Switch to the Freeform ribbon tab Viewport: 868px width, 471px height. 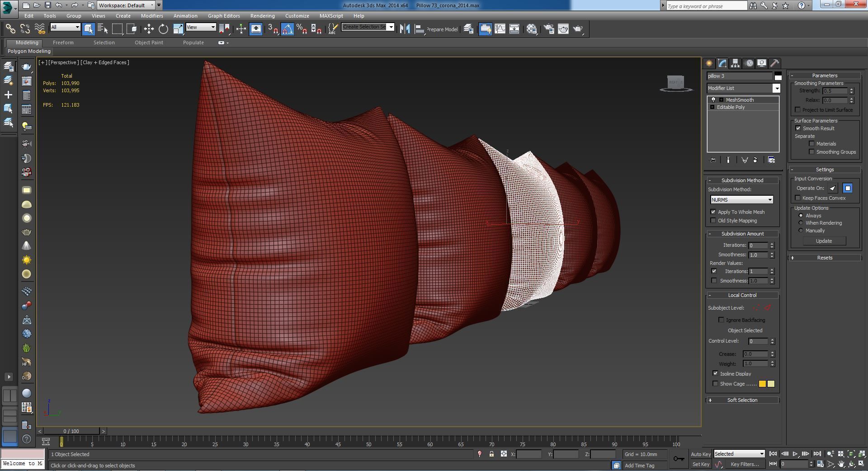(x=63, y=42)
